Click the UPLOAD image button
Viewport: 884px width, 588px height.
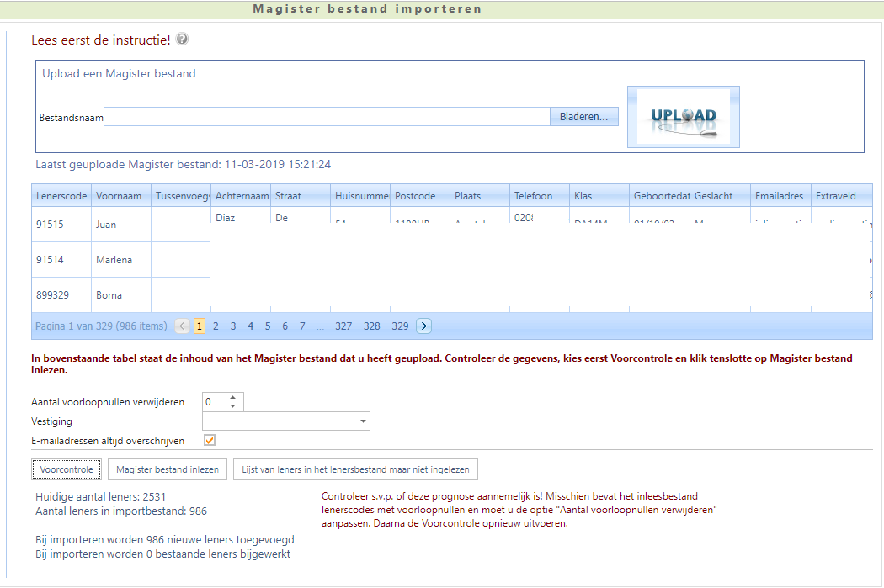point(684,117)
